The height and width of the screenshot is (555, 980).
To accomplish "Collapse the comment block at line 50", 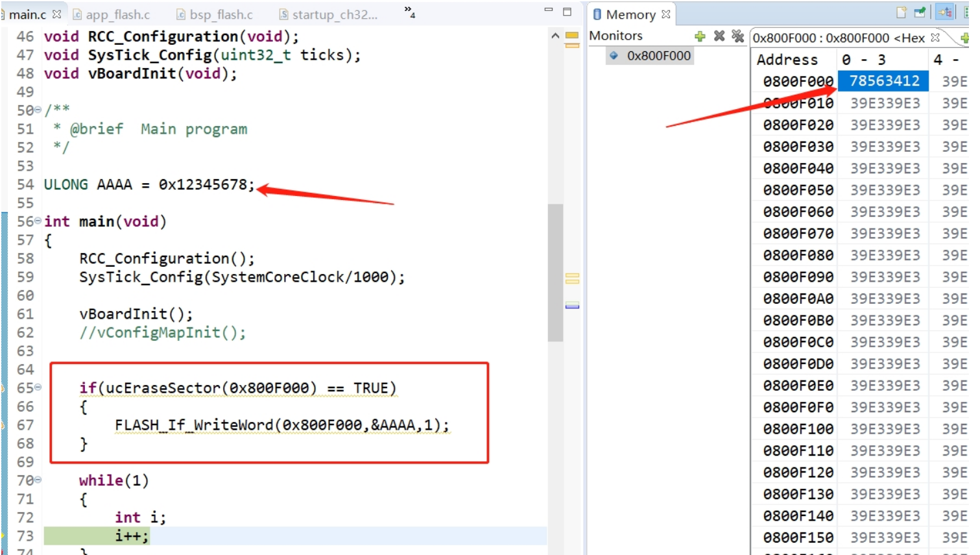I will coord(38,110).
